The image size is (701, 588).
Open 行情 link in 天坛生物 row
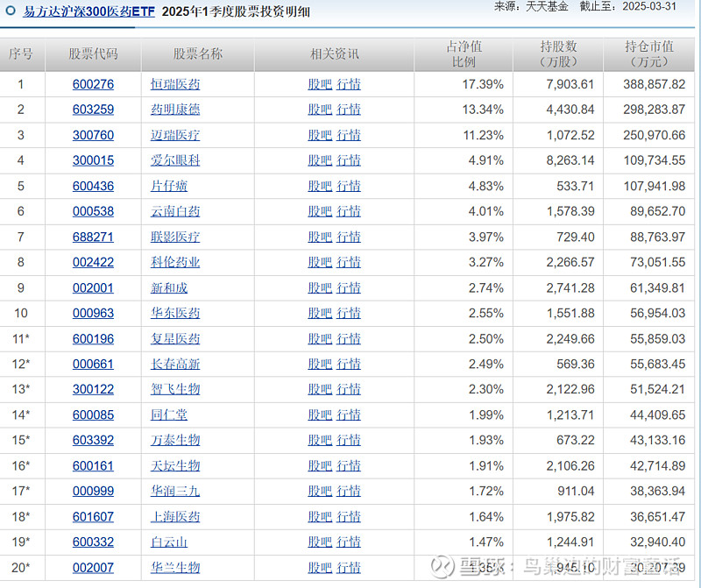click(348, 466)
